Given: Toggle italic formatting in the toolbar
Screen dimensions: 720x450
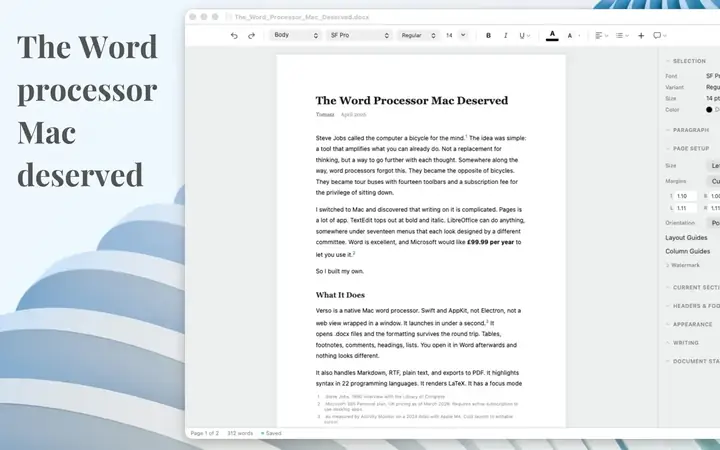Looking at the screenshot, I should (x=506, y=35).
